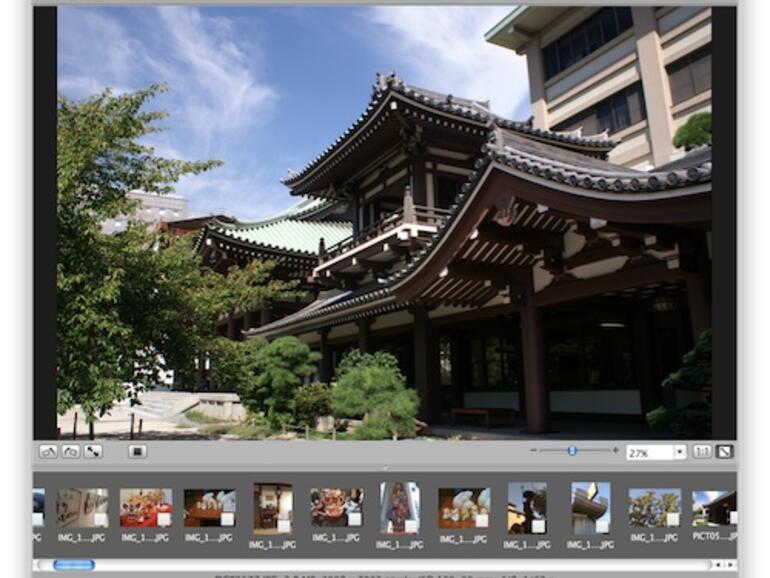Click the filename under the roof eave thumbnail
The height and width of the screenshot is (578, 770).
[x=591, y=545]
